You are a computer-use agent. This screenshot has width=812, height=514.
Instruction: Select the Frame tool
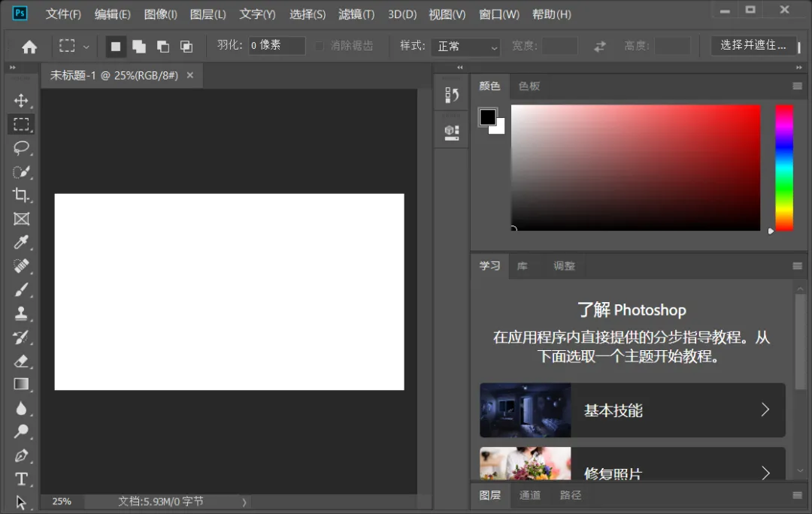click(21, 219)
